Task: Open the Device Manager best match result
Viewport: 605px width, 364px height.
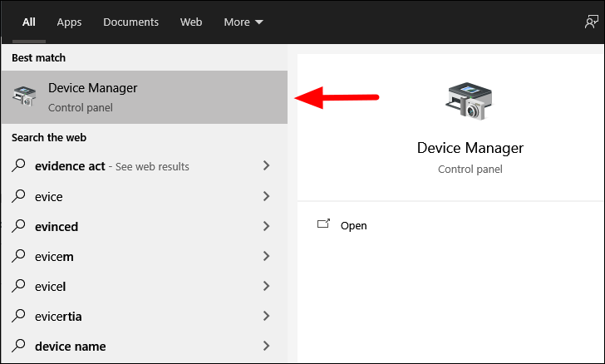Action: click(145, 97)
